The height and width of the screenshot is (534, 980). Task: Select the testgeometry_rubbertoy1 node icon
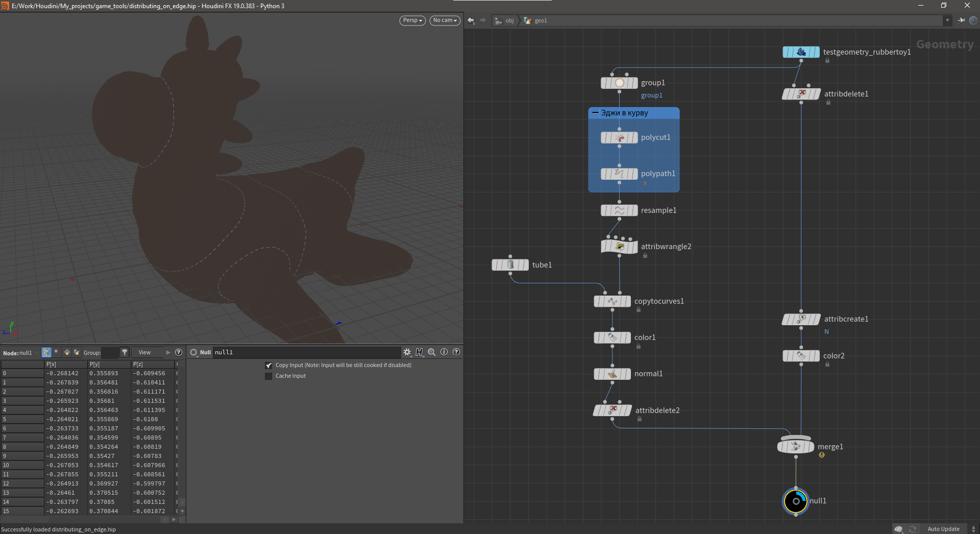pos(801,52)
